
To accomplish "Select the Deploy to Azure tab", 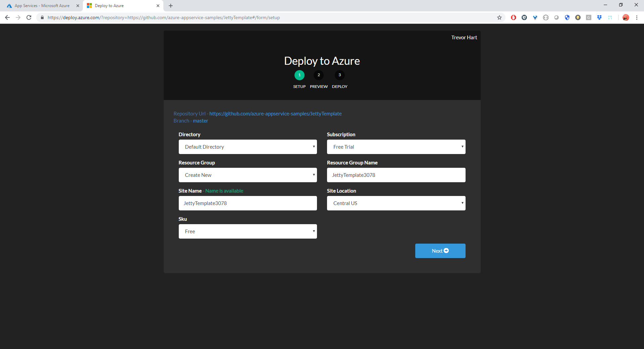I will coord(123,6).
